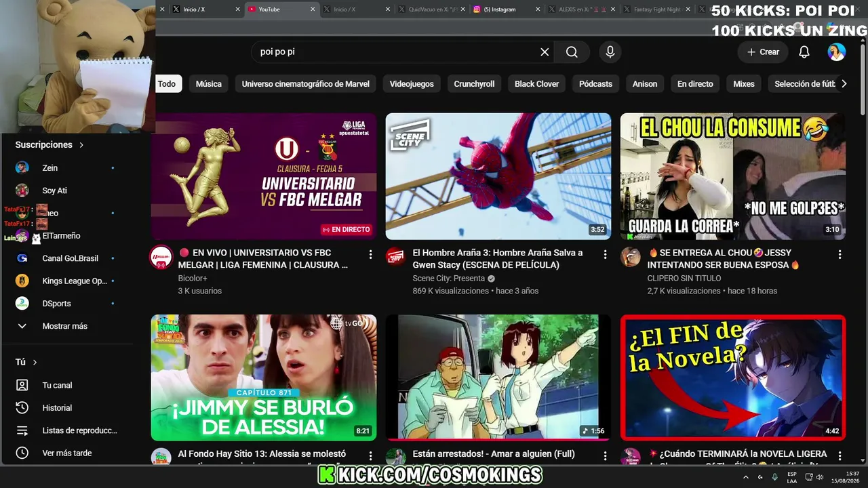Open more options for El Hombre Araña 3 video
This screenshot has width=868, height=488.
pyautogui.click(x=605, y=254)
